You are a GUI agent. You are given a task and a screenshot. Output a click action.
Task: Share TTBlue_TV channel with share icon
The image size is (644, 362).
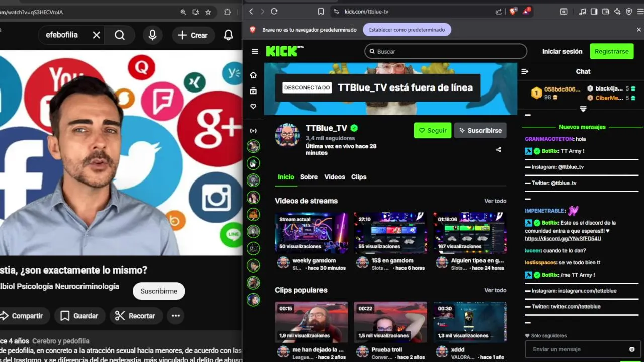point(499,150)
